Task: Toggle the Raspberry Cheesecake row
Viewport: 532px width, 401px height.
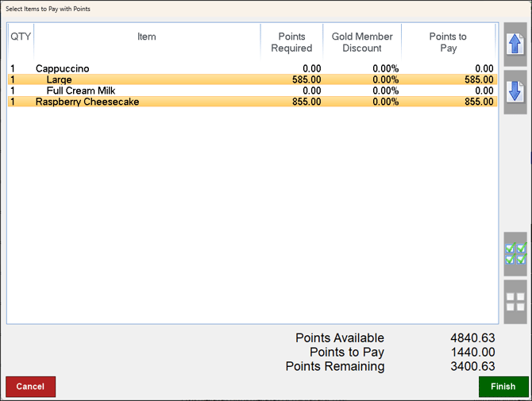Action: click(x=253, y=102)
